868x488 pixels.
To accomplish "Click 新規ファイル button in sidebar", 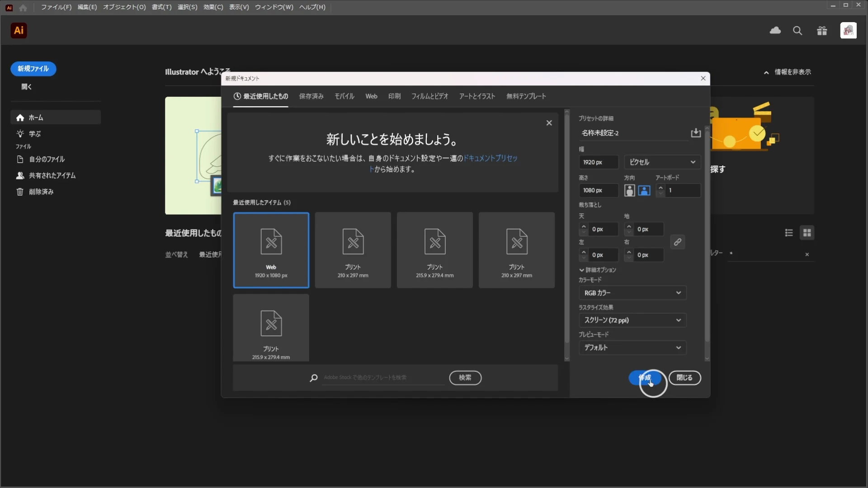I will coord(33,69).
